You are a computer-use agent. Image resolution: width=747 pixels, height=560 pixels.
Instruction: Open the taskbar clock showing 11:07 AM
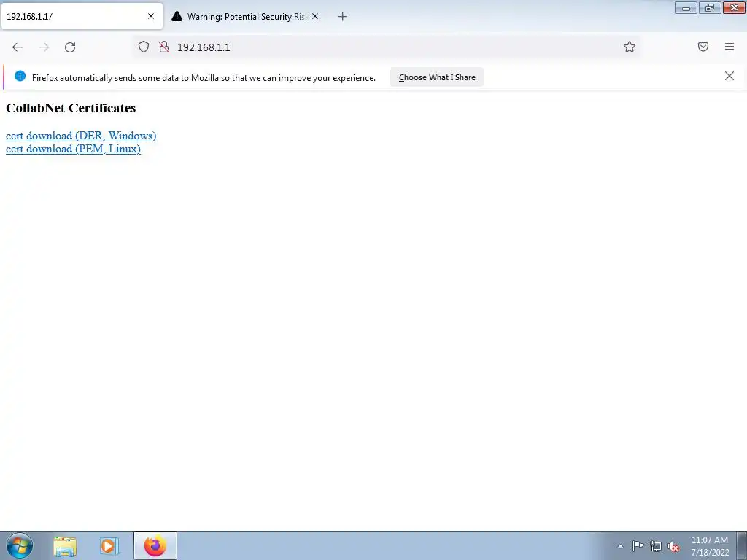pos(710,546)
